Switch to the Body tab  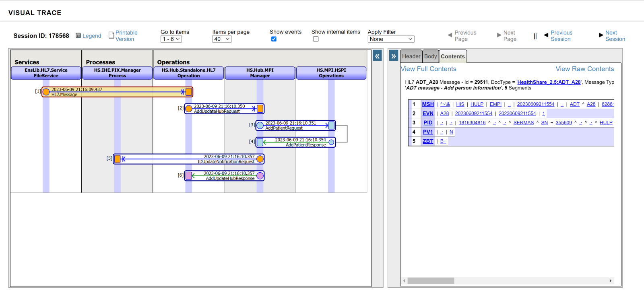pyautogui.click(x=430, y=56)
